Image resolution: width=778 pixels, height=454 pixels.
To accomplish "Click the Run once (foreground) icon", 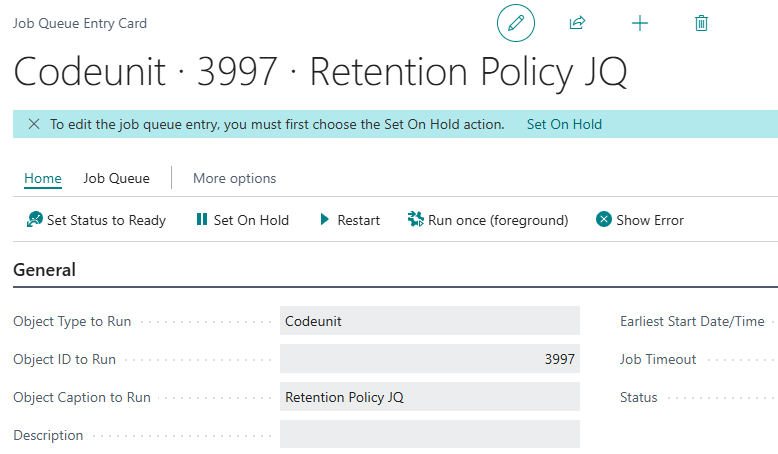I will click(x=416, y=220).
